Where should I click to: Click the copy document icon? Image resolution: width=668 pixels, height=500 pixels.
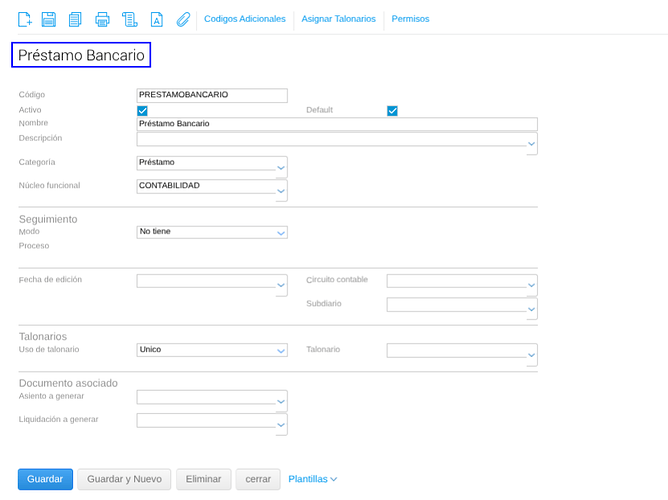click(75, 19)
